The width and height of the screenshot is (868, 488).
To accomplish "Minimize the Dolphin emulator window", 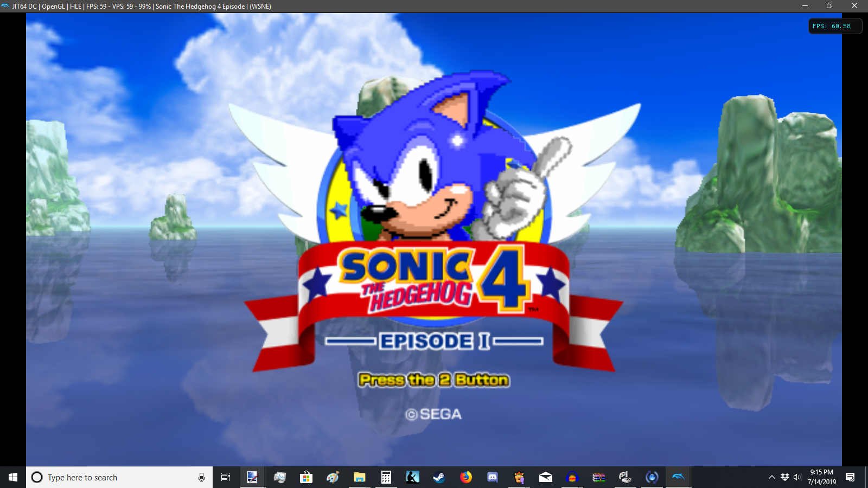I will pos(805,6).
